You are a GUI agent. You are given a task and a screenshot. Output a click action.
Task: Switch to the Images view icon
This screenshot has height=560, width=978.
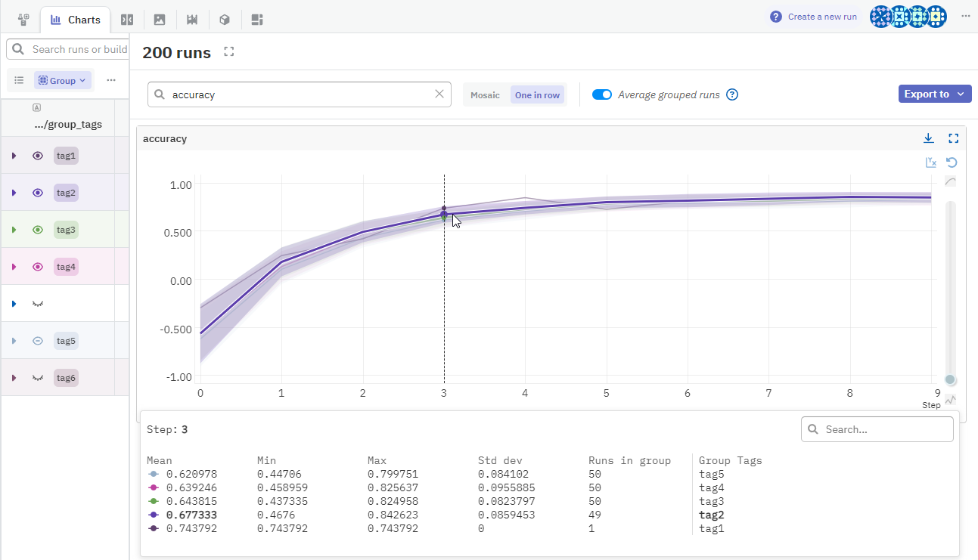160,20
